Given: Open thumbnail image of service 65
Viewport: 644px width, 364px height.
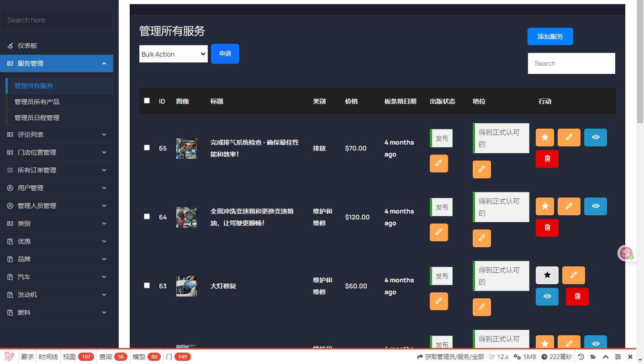Looking at the screenshot, I should pos(186,148).
